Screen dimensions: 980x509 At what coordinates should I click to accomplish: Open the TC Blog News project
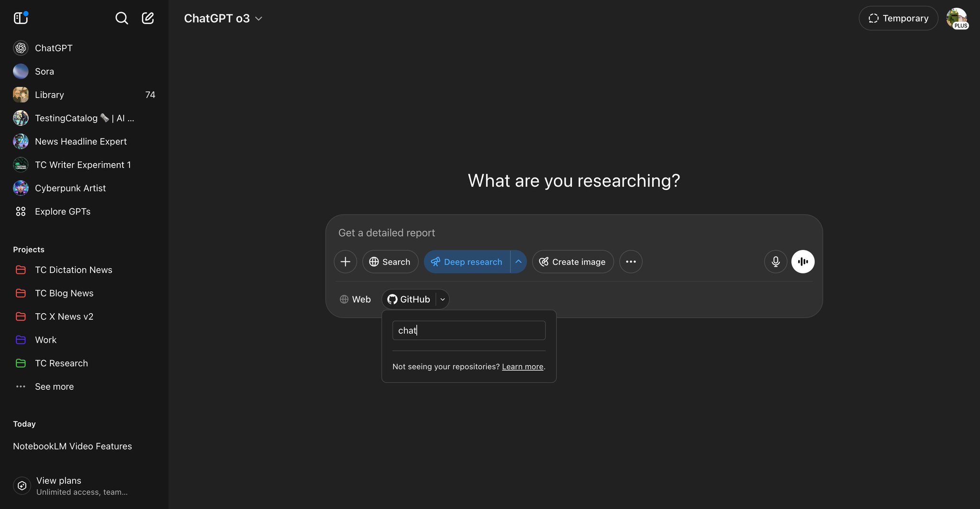(x=84, y=294)
